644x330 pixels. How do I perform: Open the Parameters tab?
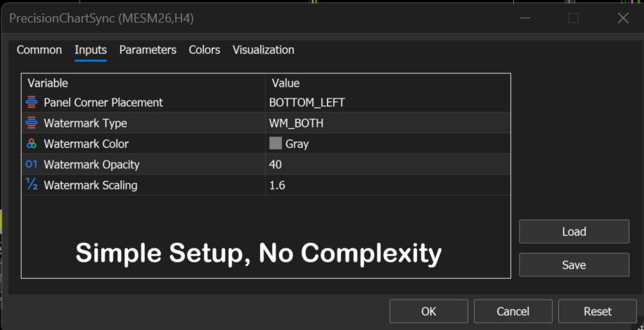click(x=148, y=50)
